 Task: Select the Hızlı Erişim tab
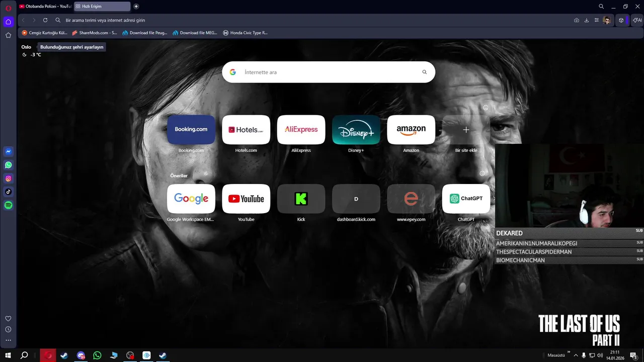coord(102,7)
